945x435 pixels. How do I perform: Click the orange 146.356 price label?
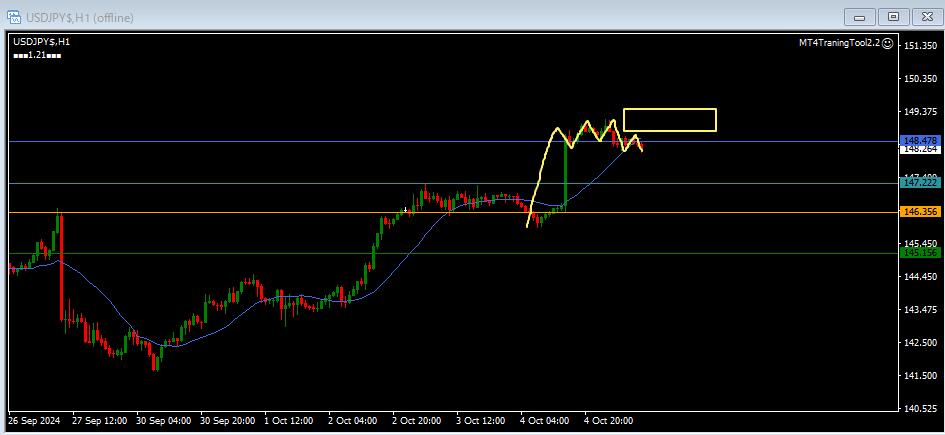coord(919,212)
